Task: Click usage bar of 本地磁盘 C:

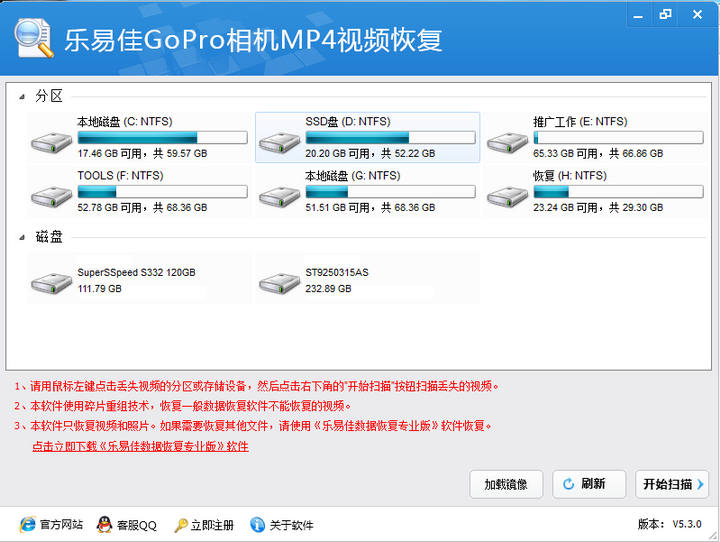Action: (x=163, y=137)
